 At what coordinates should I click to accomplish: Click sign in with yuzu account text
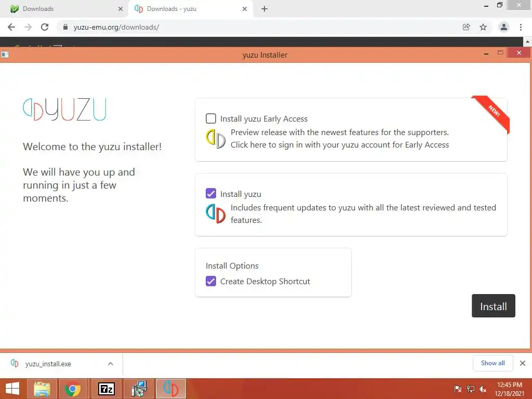(x=340, y=145)
